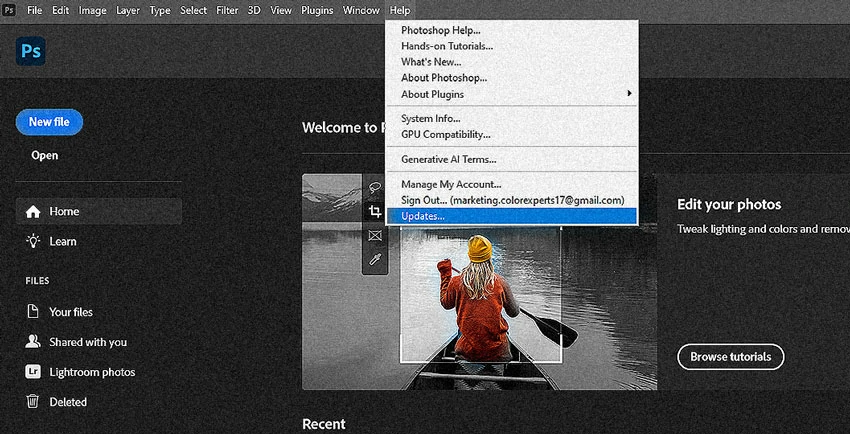Click the highlighted Updates... menu entry

511,216
